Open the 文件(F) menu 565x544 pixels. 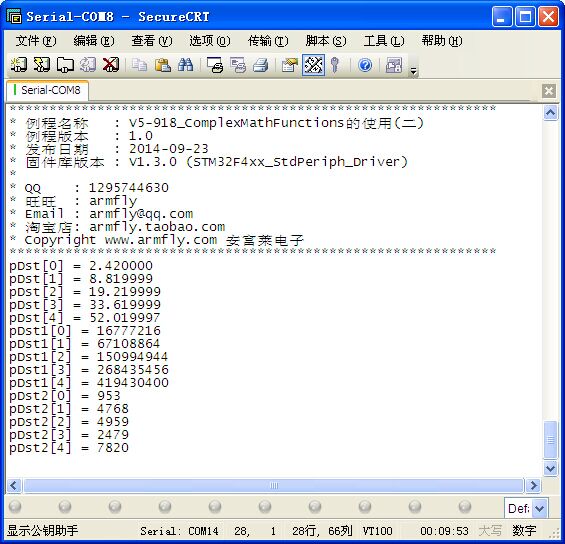36,41
